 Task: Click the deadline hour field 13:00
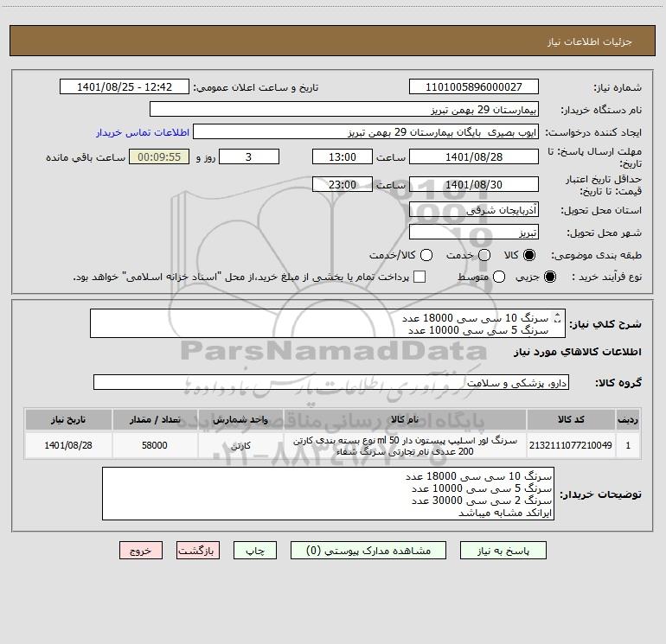coord(343,156)
